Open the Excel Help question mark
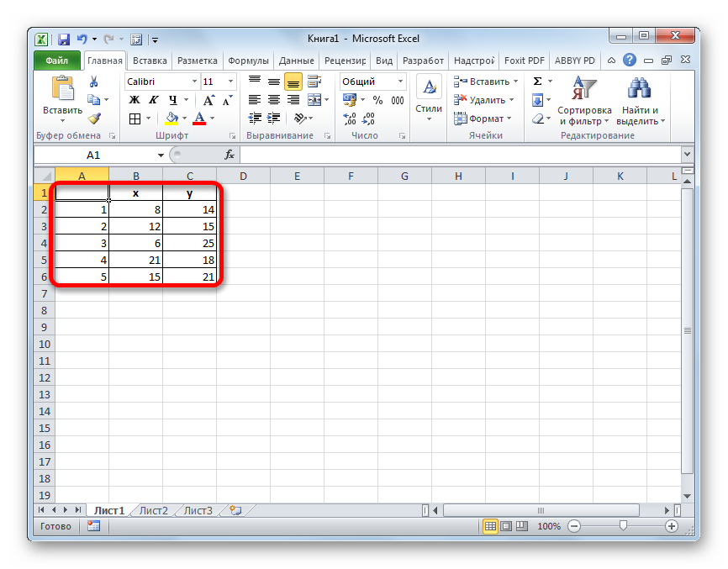This screenshot has height=569, width=728. point(630,60)
